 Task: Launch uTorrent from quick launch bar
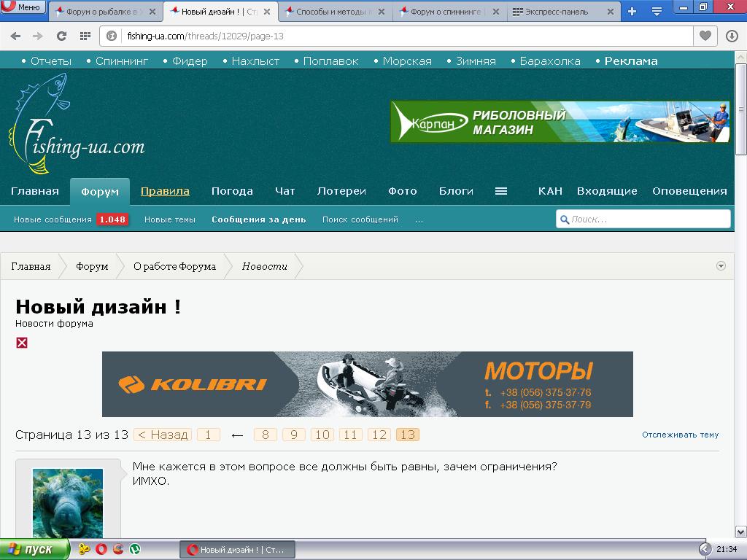134,549
